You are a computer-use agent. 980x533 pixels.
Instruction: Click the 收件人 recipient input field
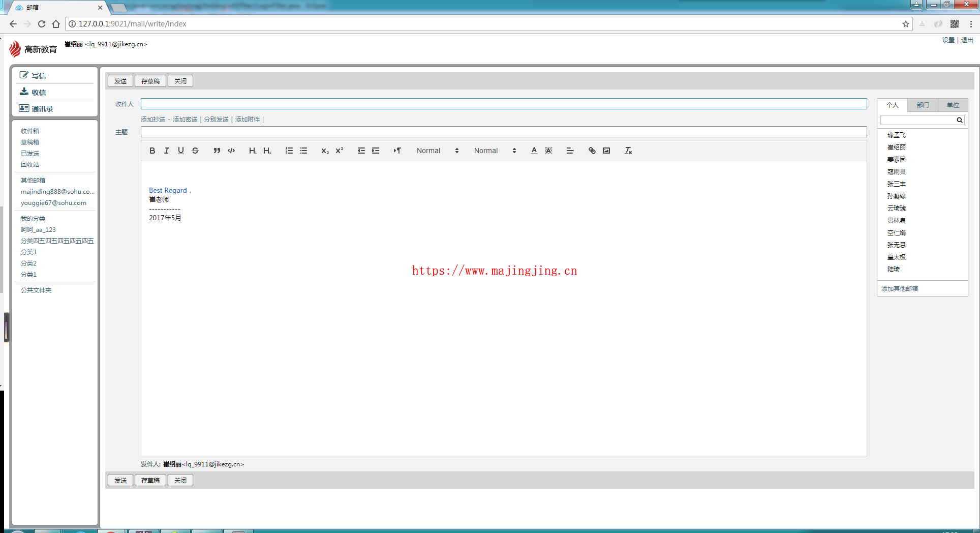(504, 104)
